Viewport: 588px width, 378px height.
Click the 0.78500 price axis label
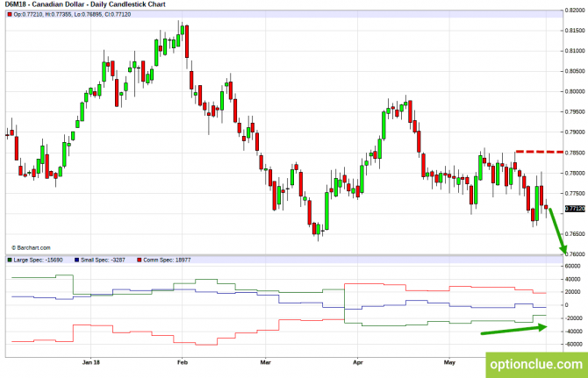coord(575,153)
